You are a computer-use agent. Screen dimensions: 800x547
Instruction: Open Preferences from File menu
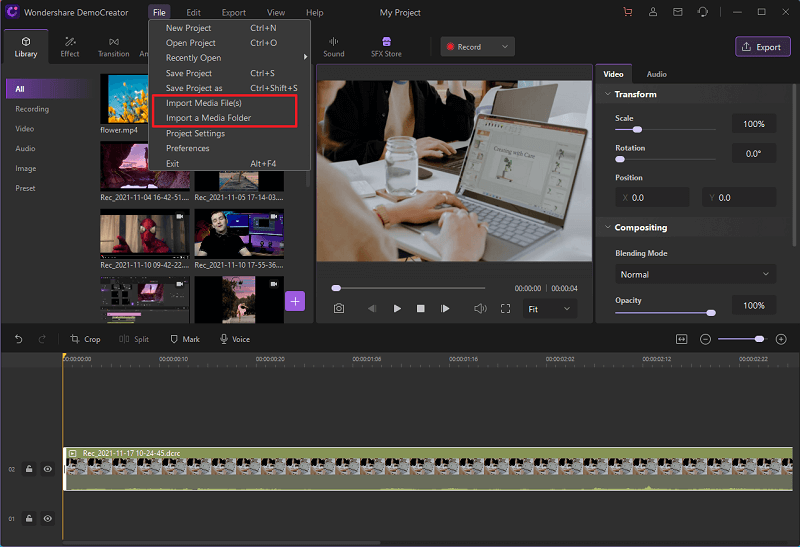click(231, 148)
